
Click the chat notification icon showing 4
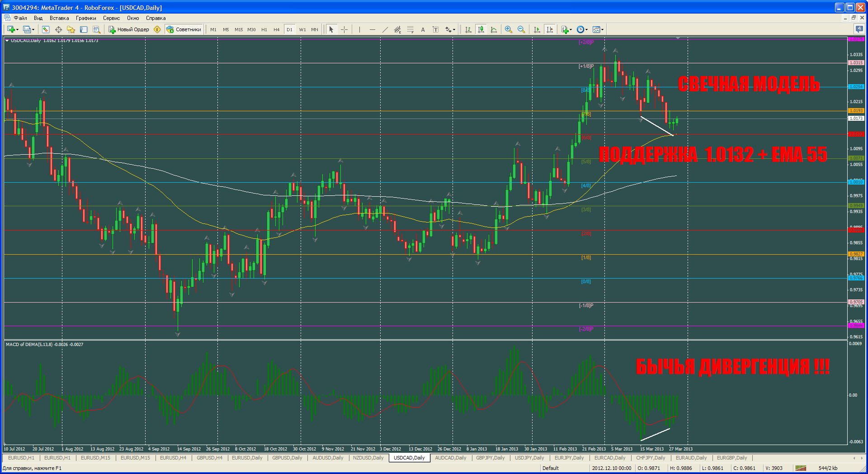click(x=859, y=29)
